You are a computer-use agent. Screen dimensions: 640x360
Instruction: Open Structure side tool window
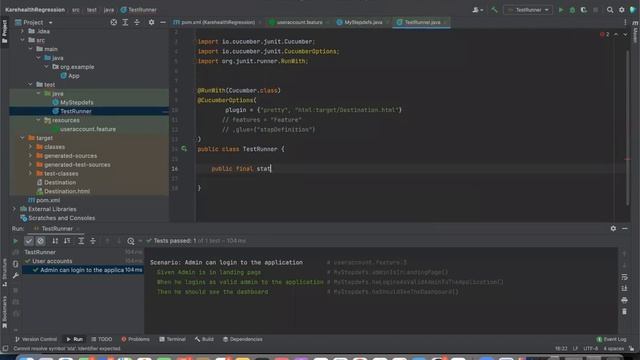(x=4, y=272)
